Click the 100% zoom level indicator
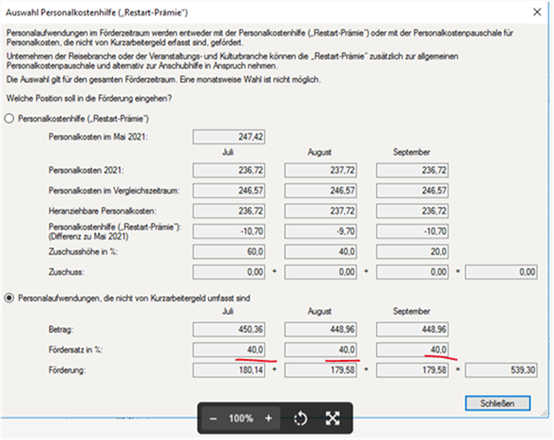Screen dimensions: 554x440 (241, 418)
